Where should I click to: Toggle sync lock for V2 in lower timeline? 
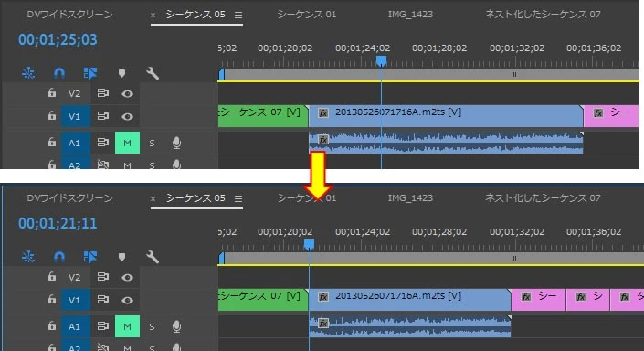pyautogui.click(x=102, y=277)
